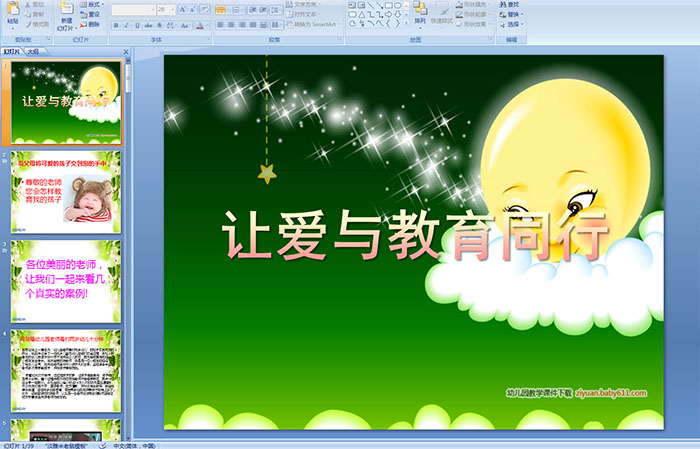
Task: Open the Paragraph dialog launcher
Action: [340, 40]
